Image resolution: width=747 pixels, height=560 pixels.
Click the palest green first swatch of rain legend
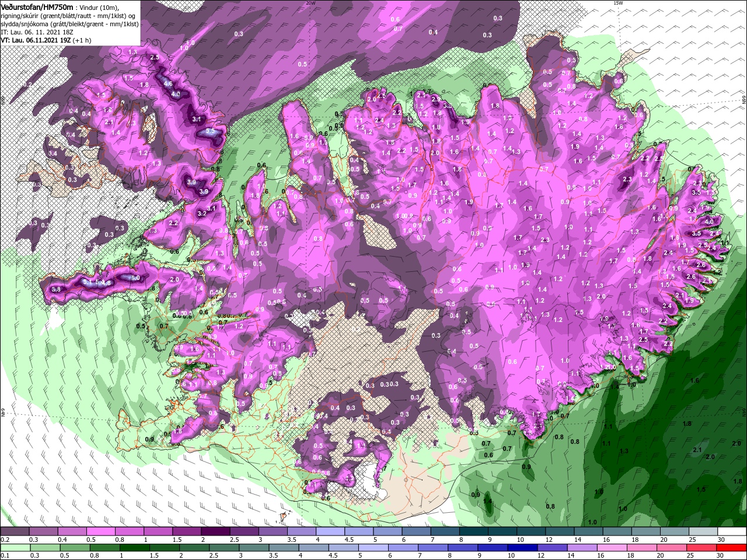(15, 547)
